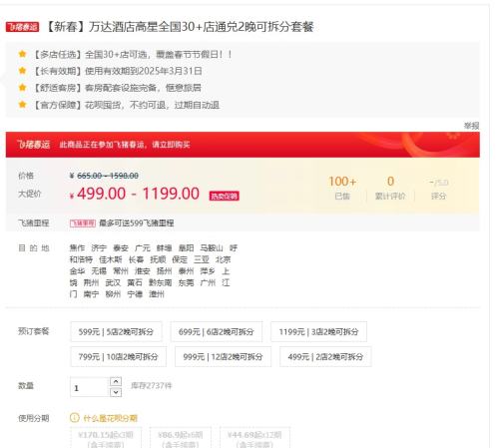499x448 pixels.
Task: Select the 699元 6店2晚可拆分 package
Action: pyautogui.click(x=217, y=331)
